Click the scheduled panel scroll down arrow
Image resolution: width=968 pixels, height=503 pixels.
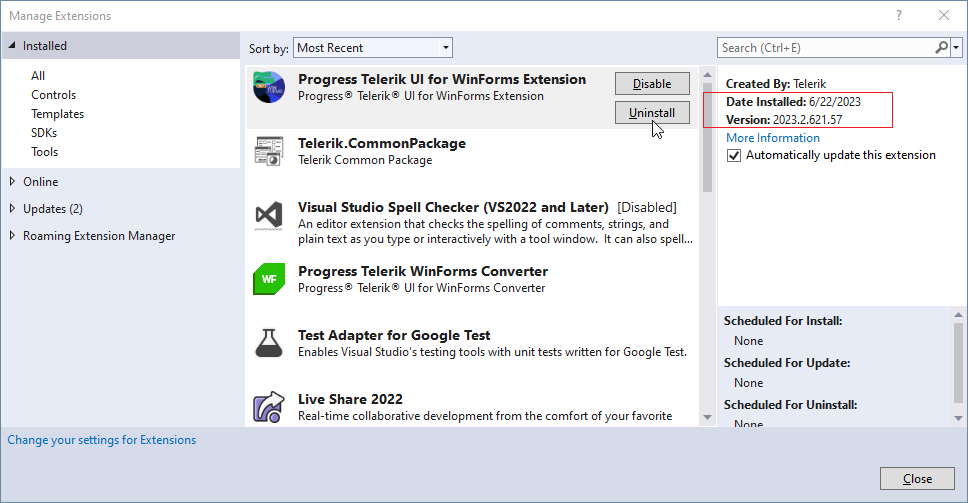(958, 418)
